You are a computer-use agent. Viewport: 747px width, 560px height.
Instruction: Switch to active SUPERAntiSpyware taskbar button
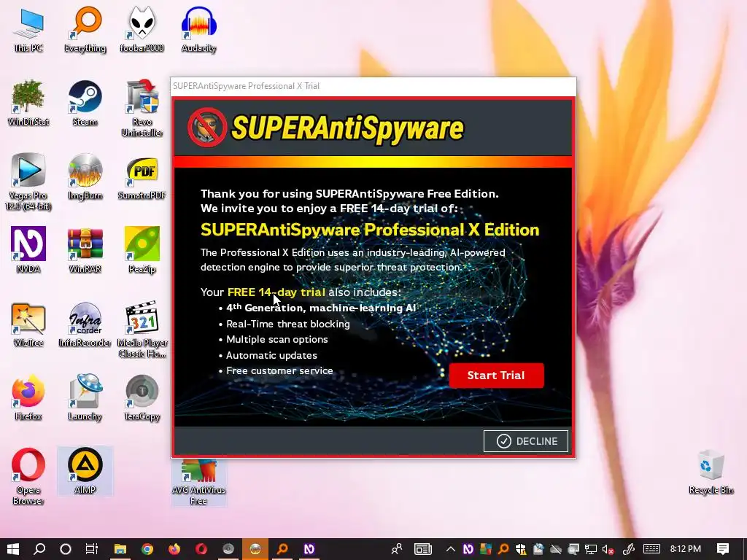pyautogui.click(x=255, y=549)
